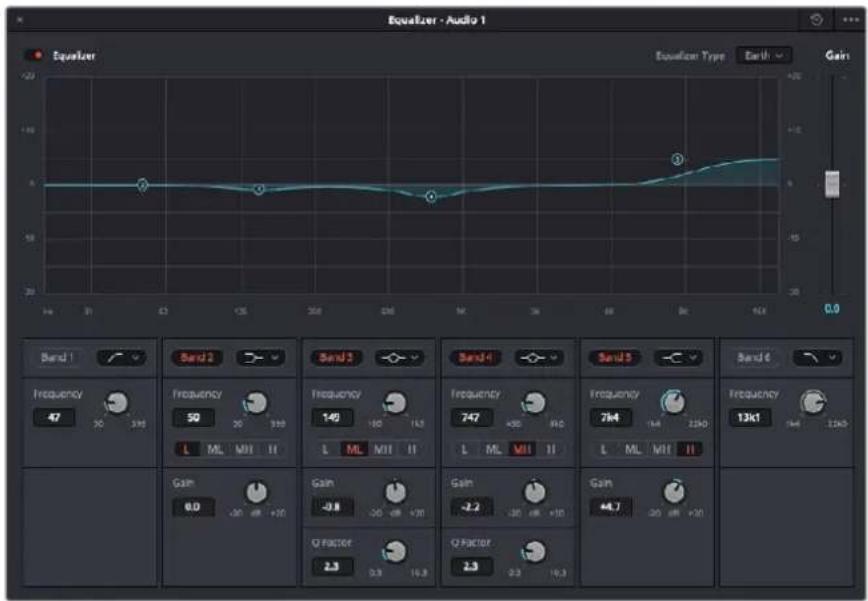Click the high shelf band node on EQ graph
This screenshot has height=601, width=868.
[677, 159]
